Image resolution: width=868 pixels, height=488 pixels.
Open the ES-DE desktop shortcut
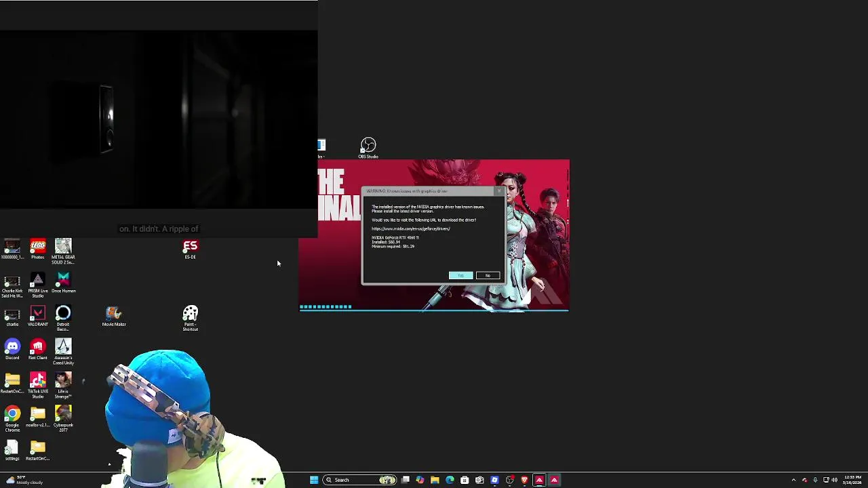pyautogui.click(x=190, y=249)
